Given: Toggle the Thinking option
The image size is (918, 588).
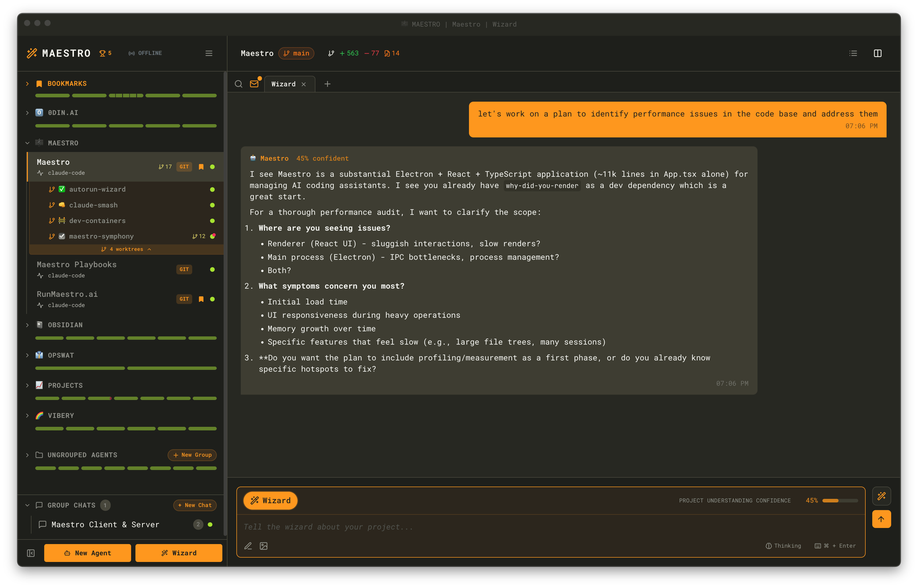Looking at the screenshot, I should point(783,546).
